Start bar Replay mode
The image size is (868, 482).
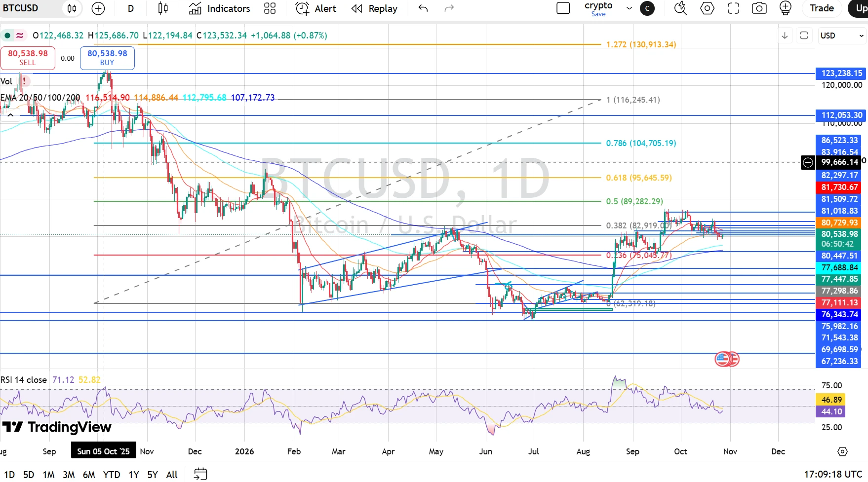[374, 8]
